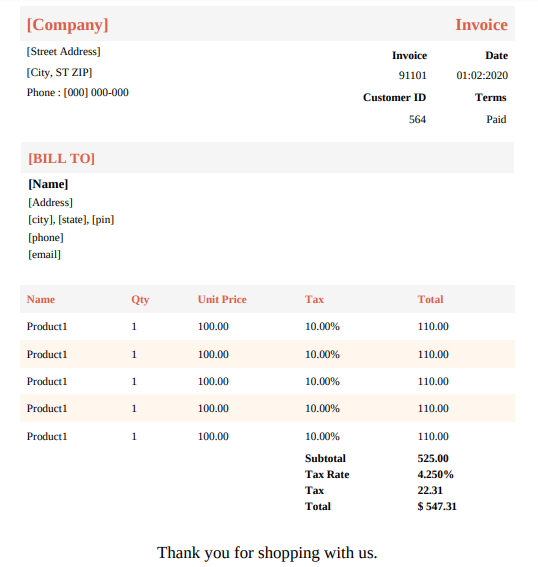Image resolution: width=538 pixels, height=567 pixels.
Task: Click the date value 01:02:2020
Action: point(482,75)
